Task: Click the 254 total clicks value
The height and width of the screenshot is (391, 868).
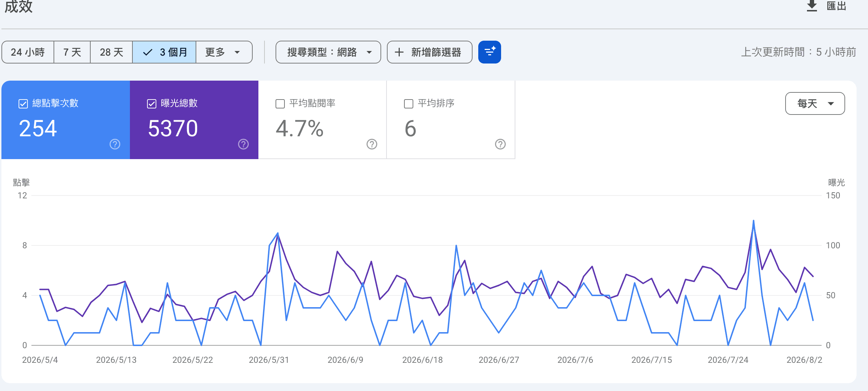Action: [x=38, y=128]
